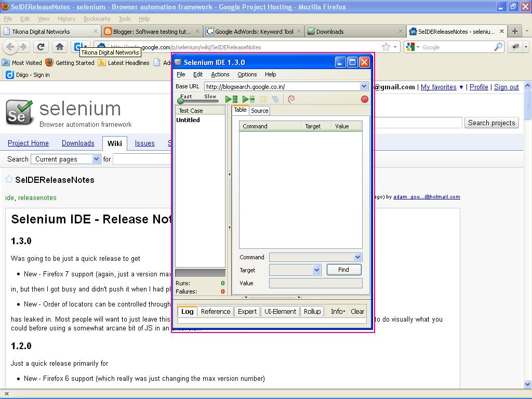Screen dimensions: 532x399
Task: Click the Command column header
Action: [270, 126]
